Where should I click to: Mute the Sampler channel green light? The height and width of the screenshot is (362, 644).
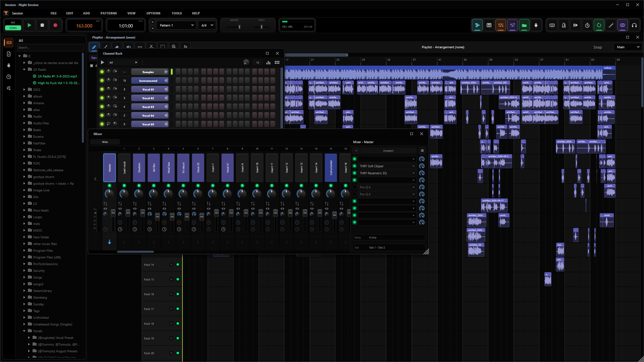click(102, 72)
